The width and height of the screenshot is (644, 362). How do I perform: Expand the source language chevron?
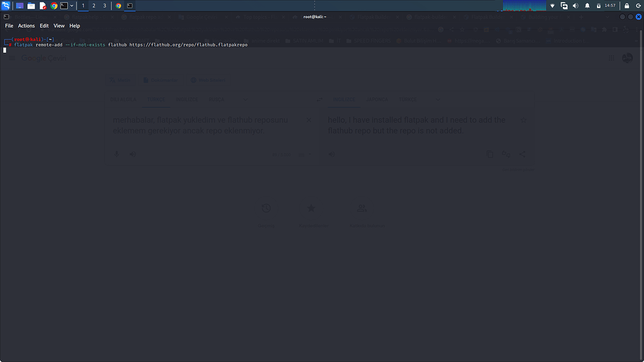pyautogui.click(x=245, y=99)
